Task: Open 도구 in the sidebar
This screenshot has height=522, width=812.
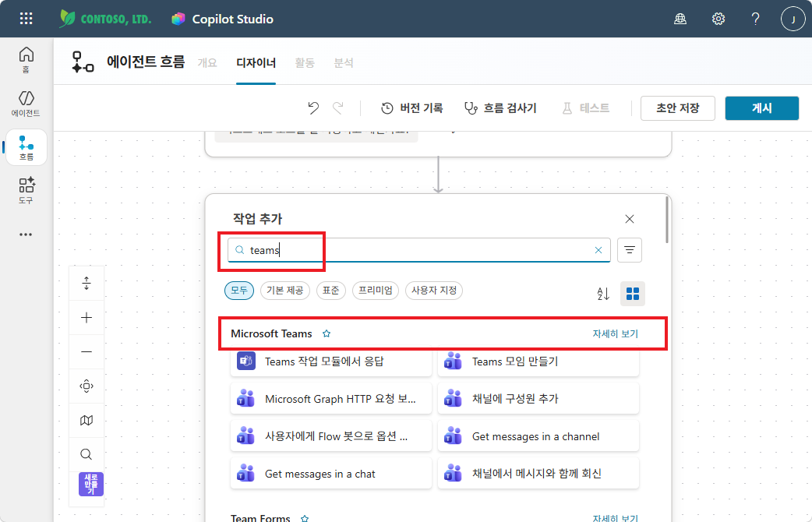Action: click(26, 191)
